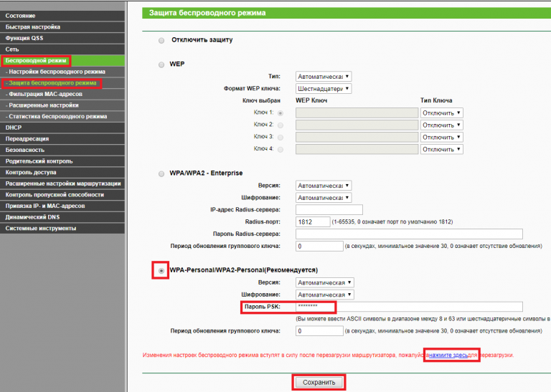Screen dimensions: 551x392
Task: Go to 'Защита беспроводного режима' submenu
Action: [x=52, y=83]
